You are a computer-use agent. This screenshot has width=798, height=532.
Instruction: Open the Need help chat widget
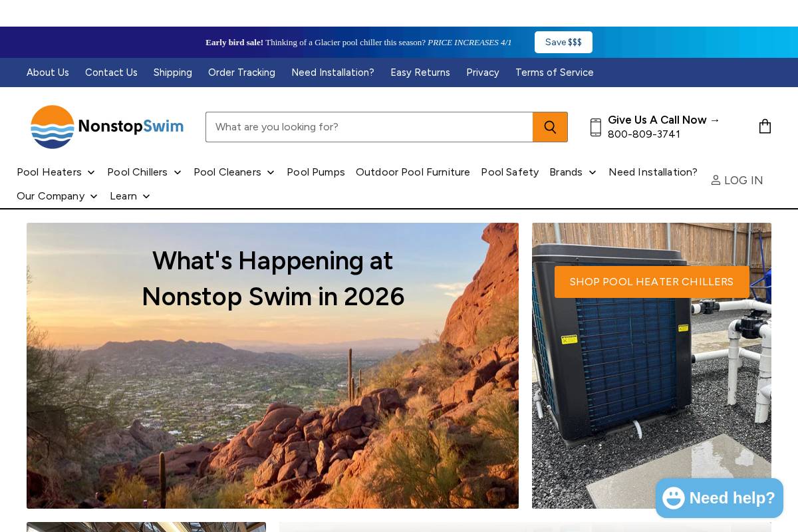[x=719, y=497]
